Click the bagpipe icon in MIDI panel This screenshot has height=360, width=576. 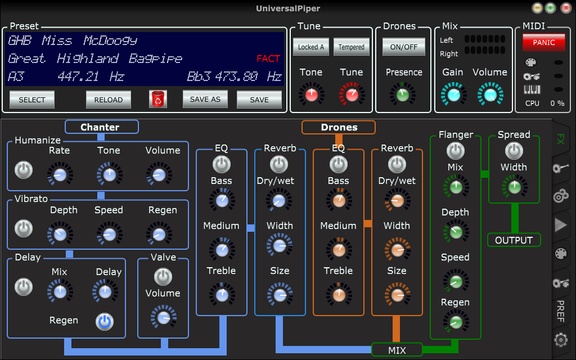coord(532,76)
